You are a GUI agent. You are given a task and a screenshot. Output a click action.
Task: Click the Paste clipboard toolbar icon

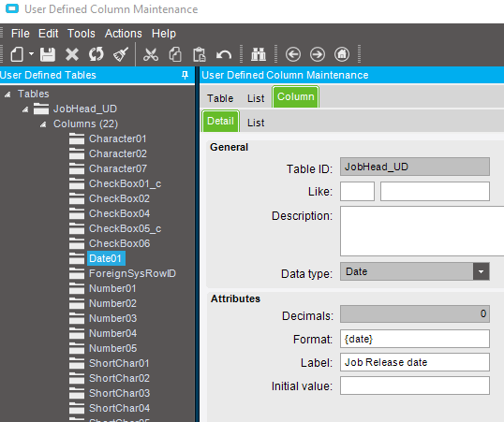point(200,54)
